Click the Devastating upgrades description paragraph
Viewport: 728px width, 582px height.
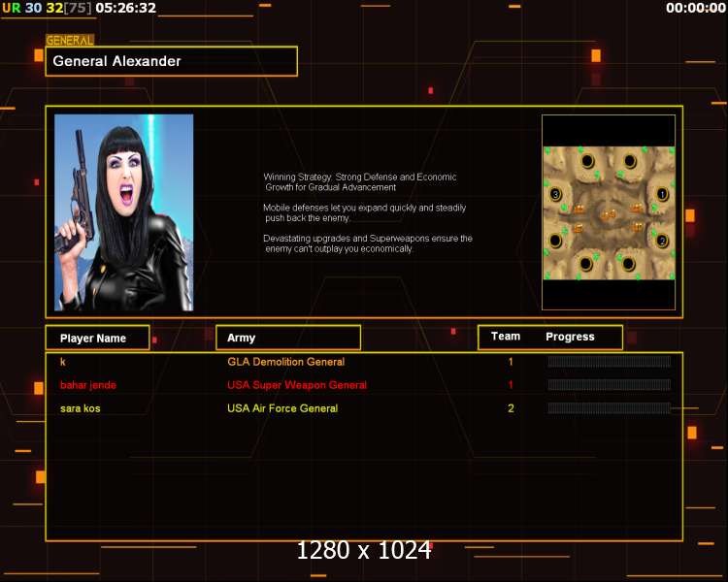368,243
